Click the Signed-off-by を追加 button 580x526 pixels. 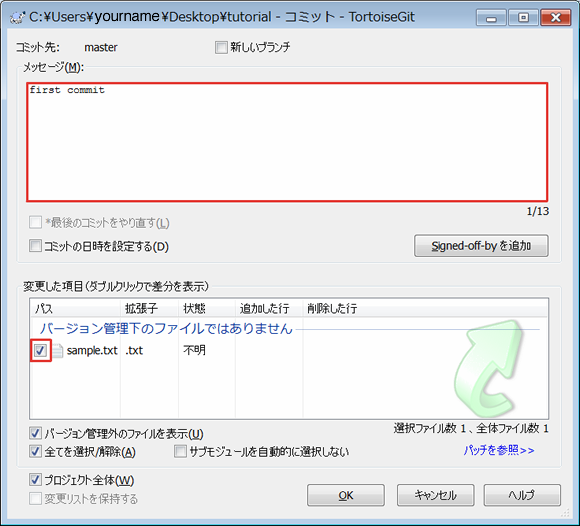point(481,246)
